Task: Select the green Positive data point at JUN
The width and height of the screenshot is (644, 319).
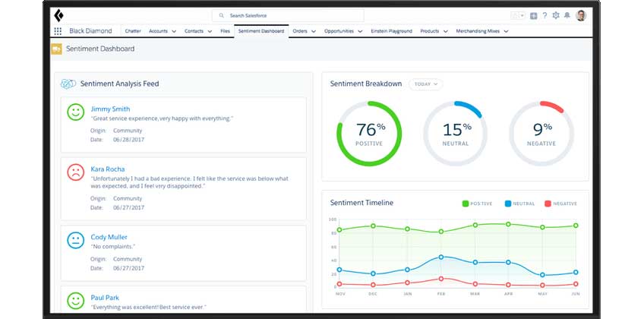Action: [576, 226]
